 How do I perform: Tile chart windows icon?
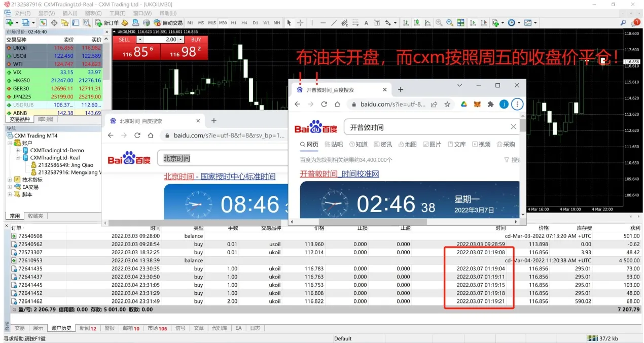(460, 23)
